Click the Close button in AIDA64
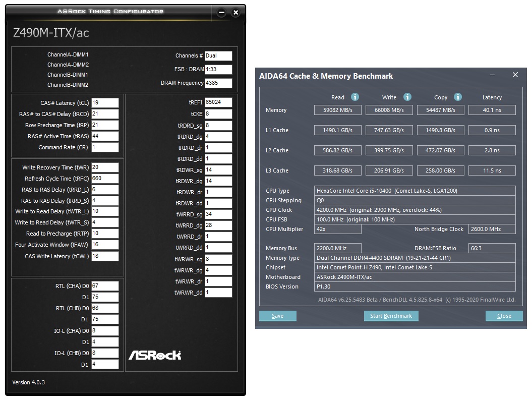Image resolution: width=532 pixels, height=402 pixels. coord(504,316)
